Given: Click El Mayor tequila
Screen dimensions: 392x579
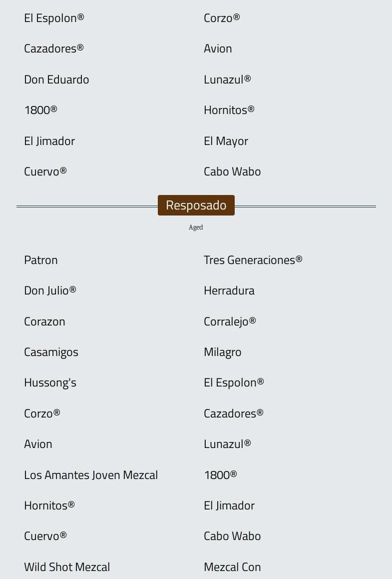Looking at the screenshot, I should (x=226, y=141).
